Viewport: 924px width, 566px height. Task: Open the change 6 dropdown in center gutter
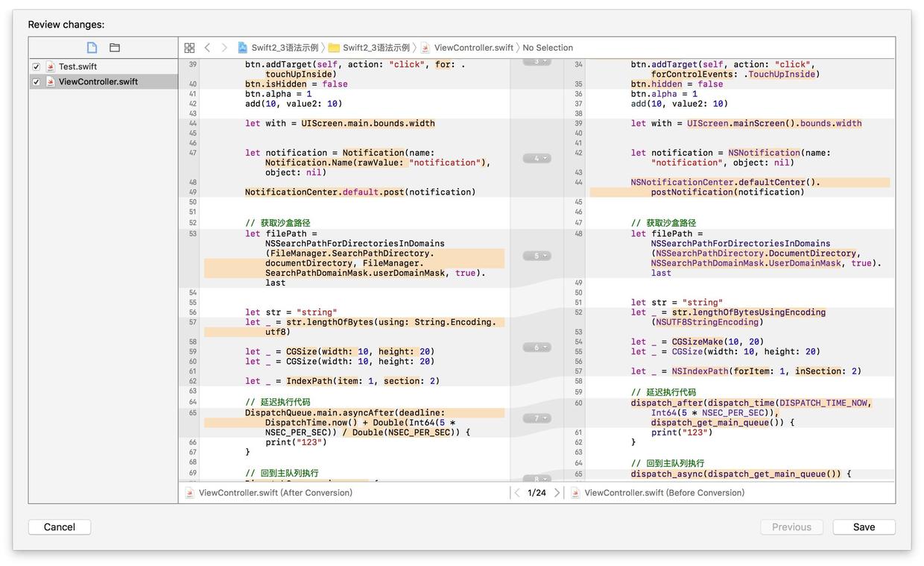(537, 348)
